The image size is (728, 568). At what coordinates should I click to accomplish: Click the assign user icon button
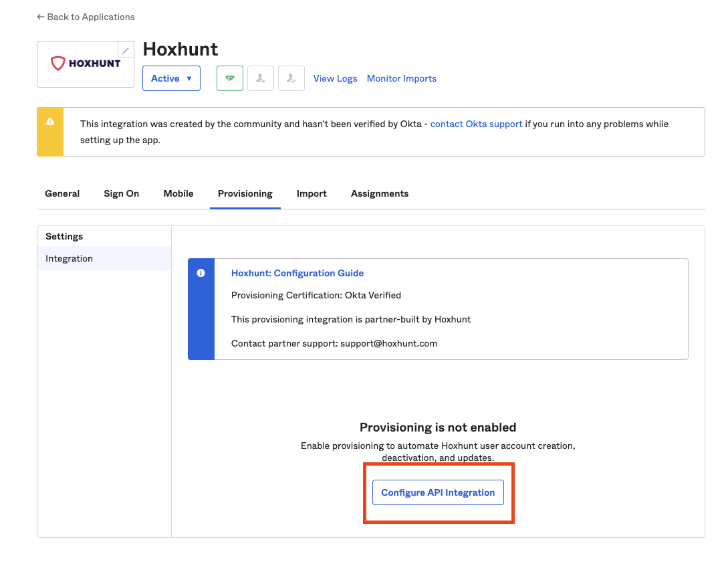coord(261,78)
